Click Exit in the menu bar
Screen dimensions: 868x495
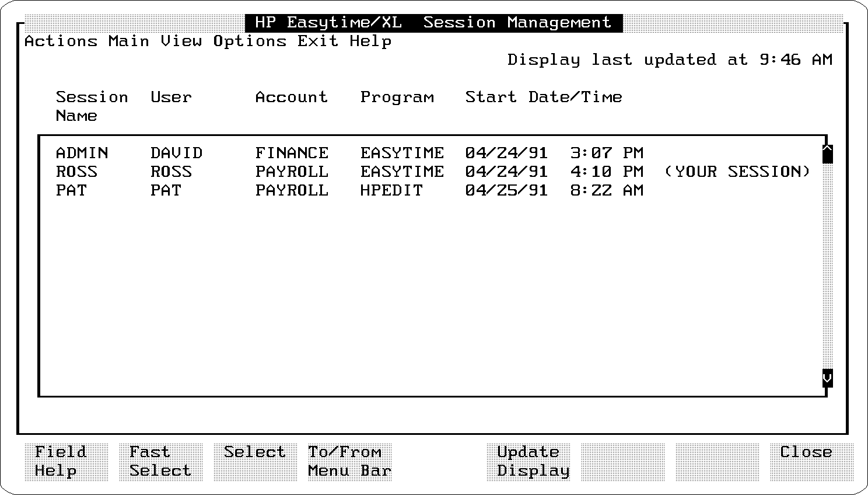(x=317, y=41)
